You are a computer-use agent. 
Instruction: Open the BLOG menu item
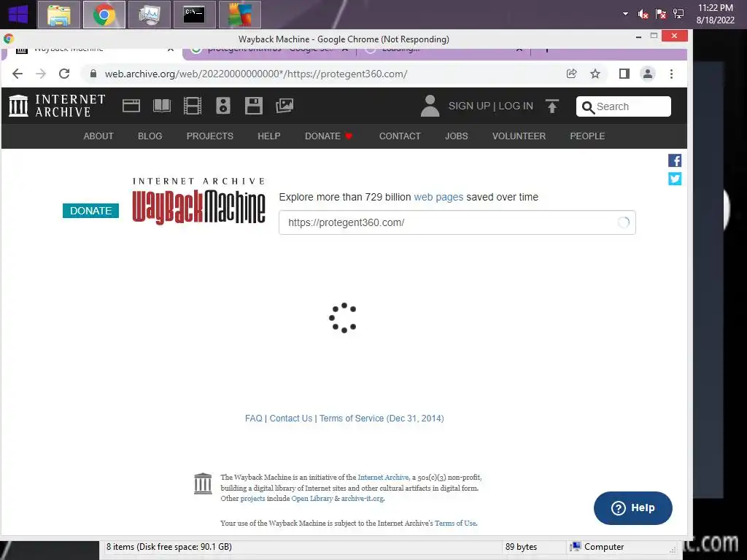coord(150,136)
